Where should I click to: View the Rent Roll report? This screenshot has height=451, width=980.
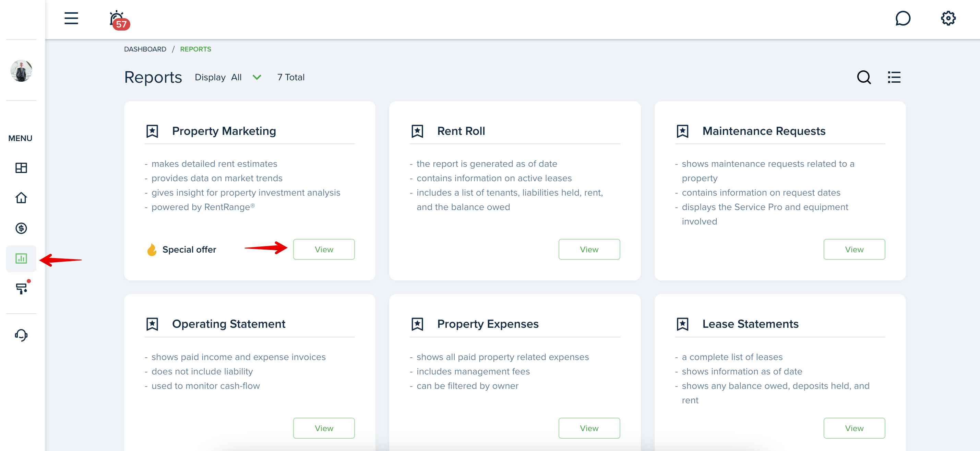589,250
